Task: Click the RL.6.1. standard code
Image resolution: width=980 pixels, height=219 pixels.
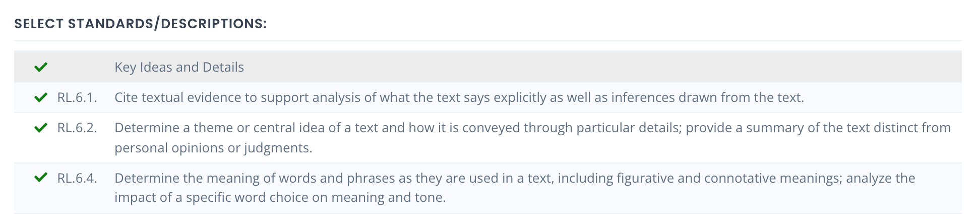Action: (x=77, y=97)
